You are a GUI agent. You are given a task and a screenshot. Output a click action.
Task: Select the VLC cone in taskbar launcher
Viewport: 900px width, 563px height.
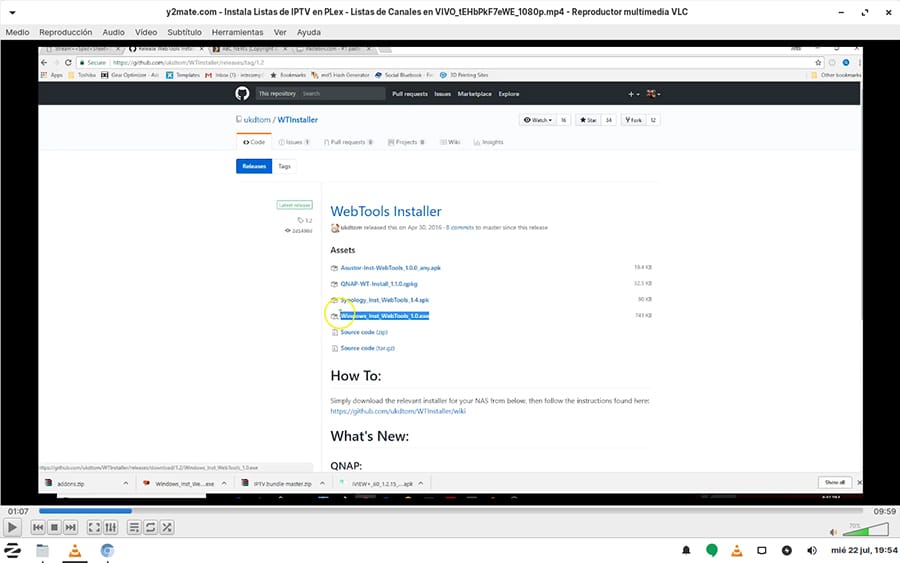[75, 551]
